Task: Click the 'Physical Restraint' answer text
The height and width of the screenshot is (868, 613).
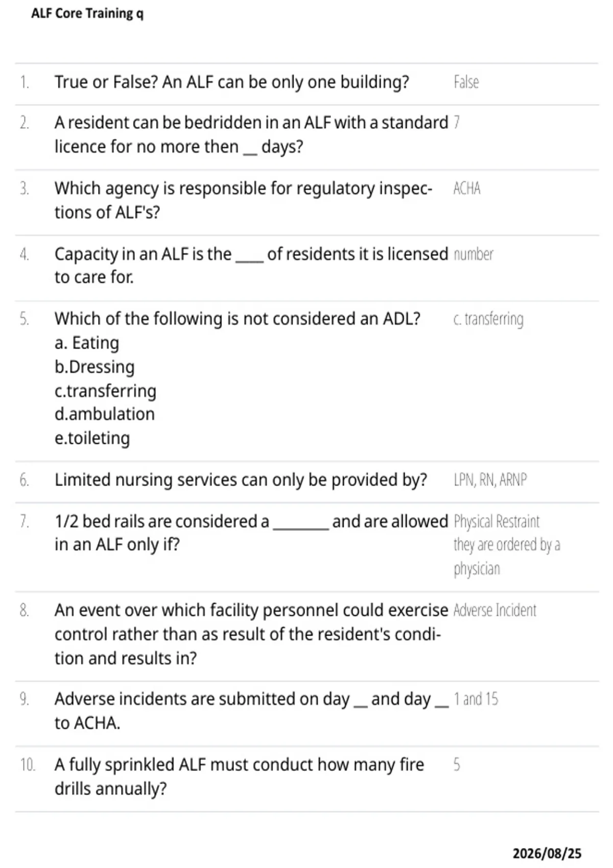Action: click(497, 521)
